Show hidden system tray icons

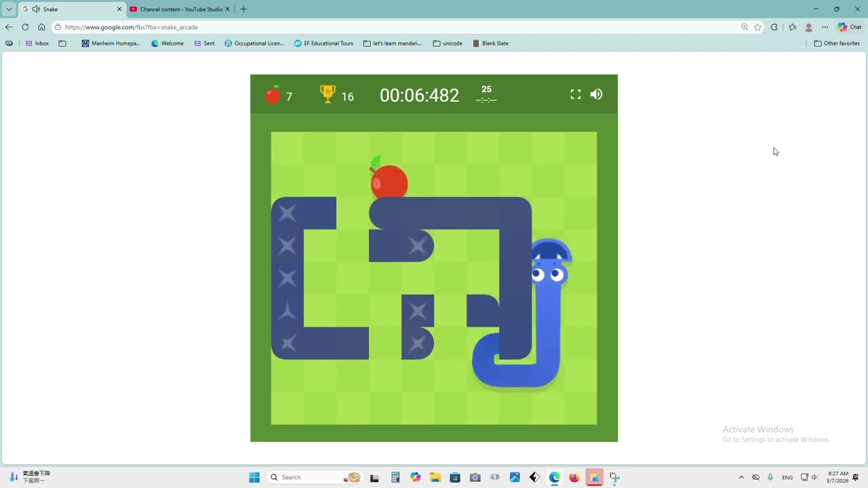[x=741, y=477]
